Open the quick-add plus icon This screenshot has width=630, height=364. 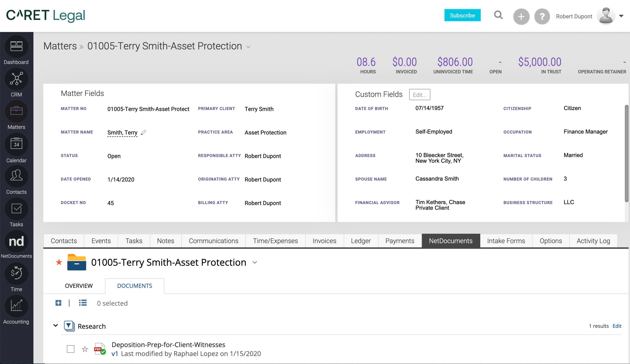521,16
